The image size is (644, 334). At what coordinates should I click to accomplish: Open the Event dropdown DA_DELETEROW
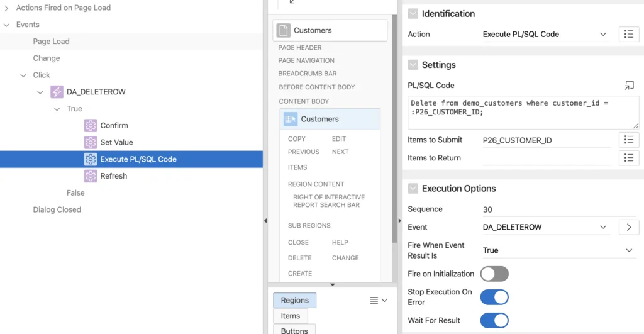pyautogui.click(x=547, y=227)
